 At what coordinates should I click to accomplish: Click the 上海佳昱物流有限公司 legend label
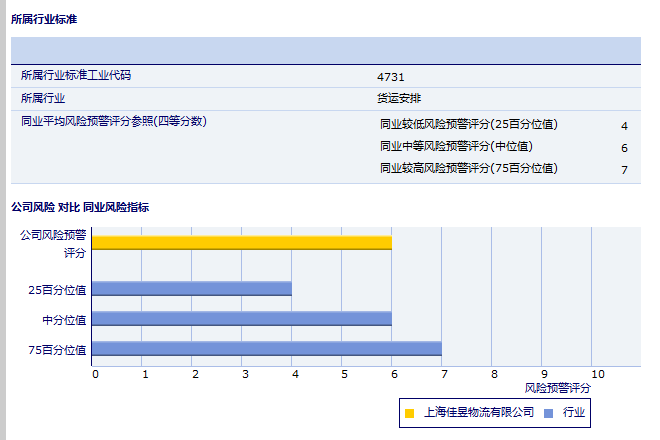click(x=478, y=412)
